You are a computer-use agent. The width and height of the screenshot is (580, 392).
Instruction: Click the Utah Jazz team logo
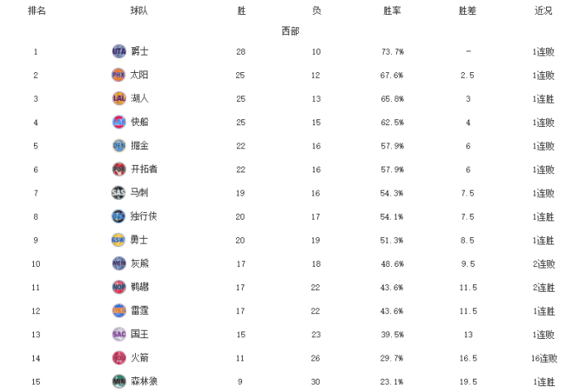[x=119, y=51]
